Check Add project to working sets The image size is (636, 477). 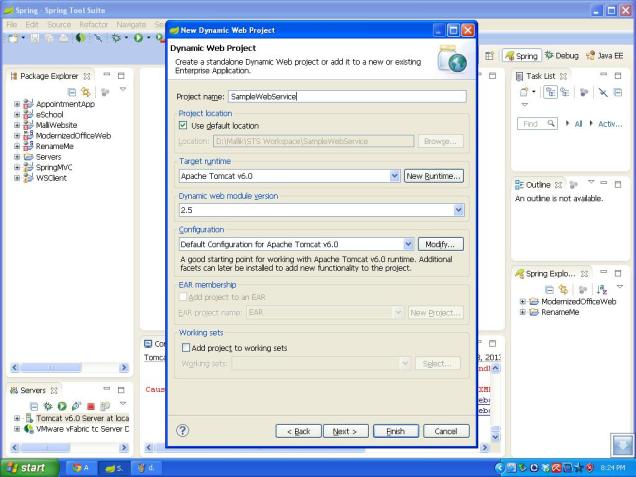coord(186,348)
